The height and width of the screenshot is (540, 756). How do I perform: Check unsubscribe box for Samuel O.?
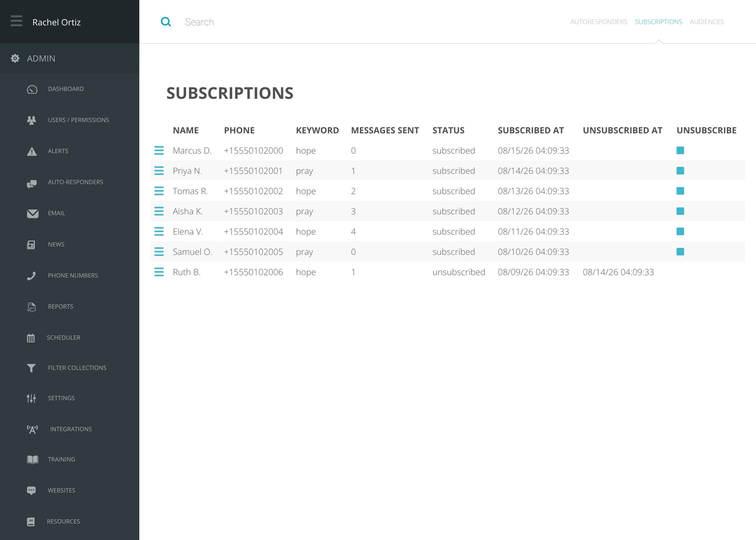680,252
